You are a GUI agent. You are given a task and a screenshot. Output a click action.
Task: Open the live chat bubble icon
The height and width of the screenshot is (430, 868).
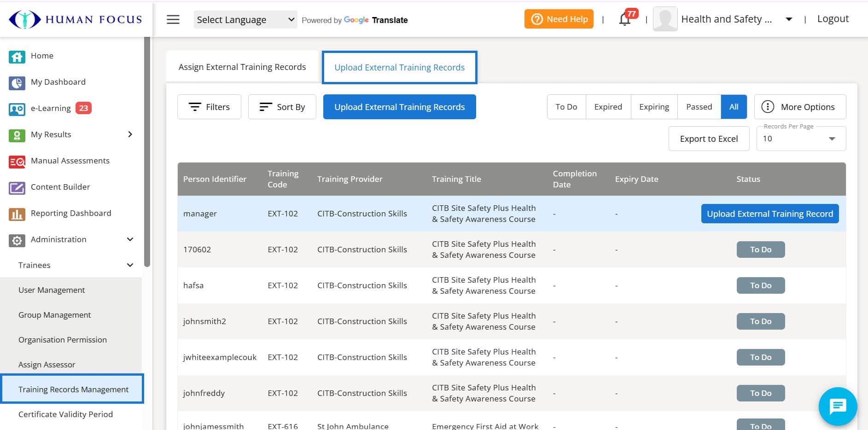838,406
